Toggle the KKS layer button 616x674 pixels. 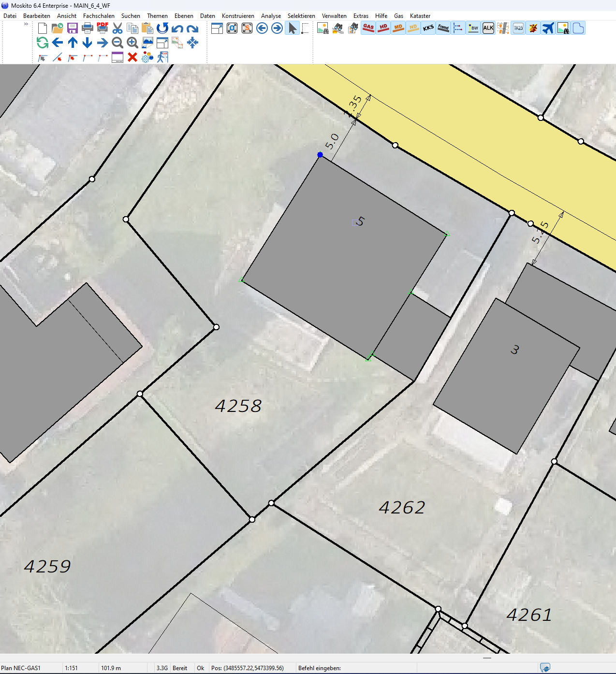(x=428, y=28)
